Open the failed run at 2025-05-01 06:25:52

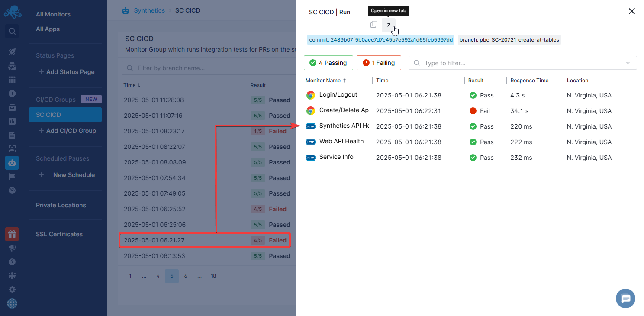[207, 209]
